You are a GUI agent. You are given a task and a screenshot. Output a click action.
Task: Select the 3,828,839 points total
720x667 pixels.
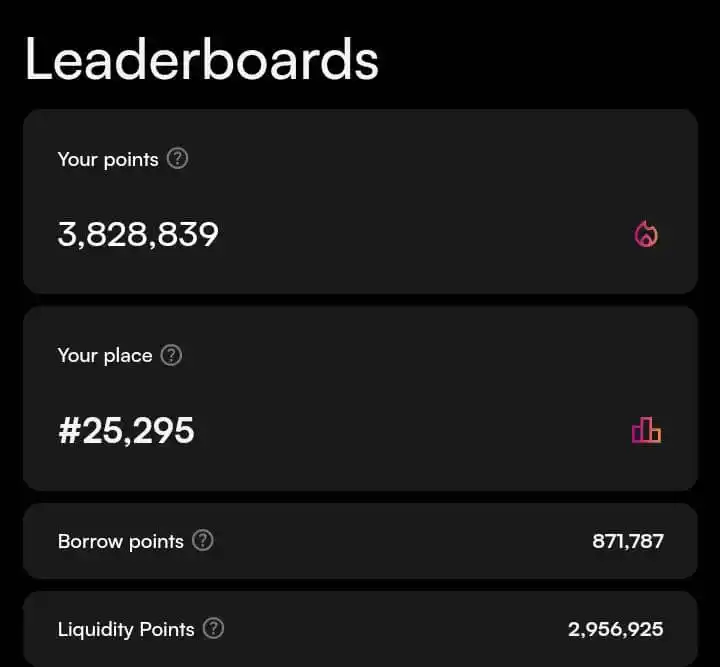click(x=138, y=235)
